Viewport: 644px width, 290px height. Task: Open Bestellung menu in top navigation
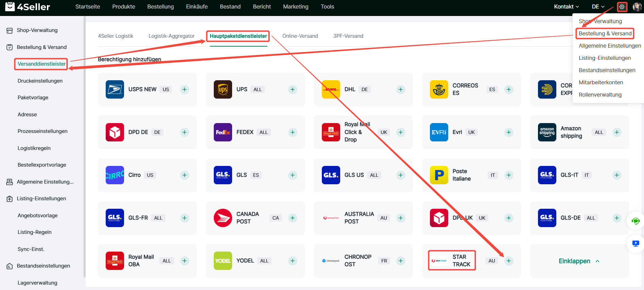(x=160, y=7)
